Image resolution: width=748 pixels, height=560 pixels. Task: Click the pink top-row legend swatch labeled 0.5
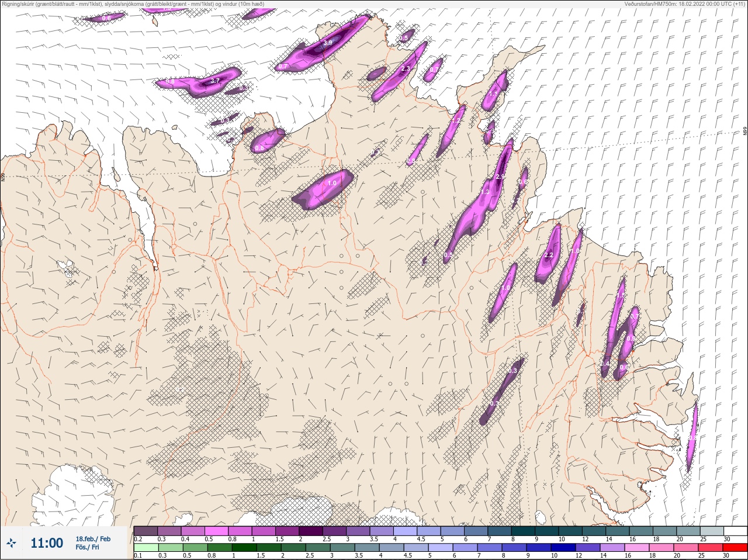coord(217,531)
